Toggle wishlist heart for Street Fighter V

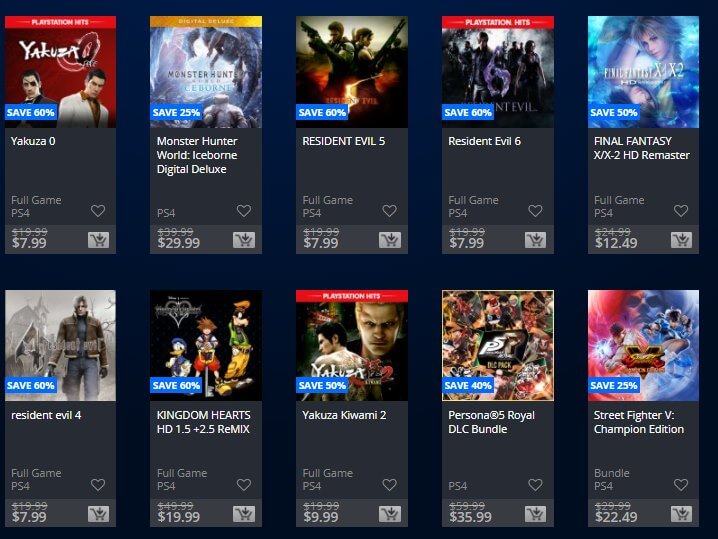pos(681,485)
